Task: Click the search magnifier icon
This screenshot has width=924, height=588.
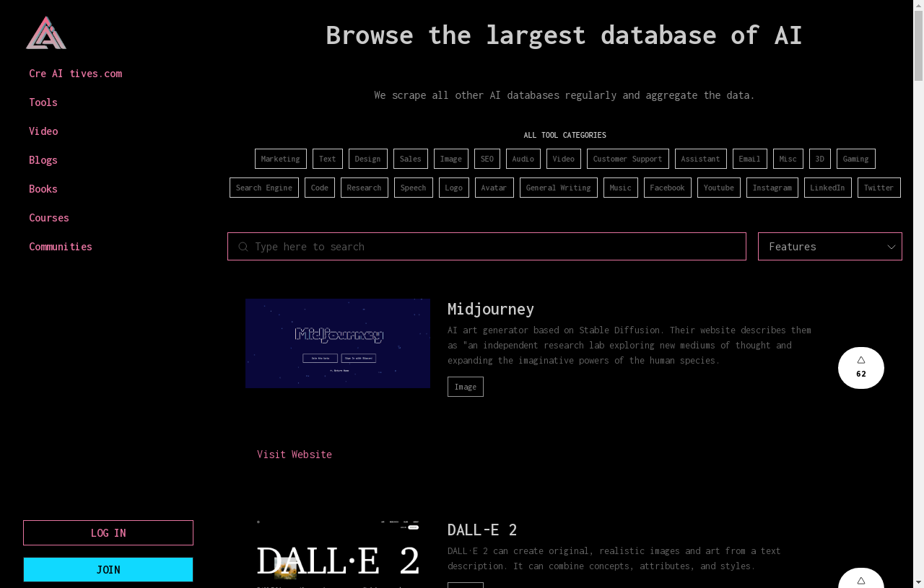Action: 243,247
